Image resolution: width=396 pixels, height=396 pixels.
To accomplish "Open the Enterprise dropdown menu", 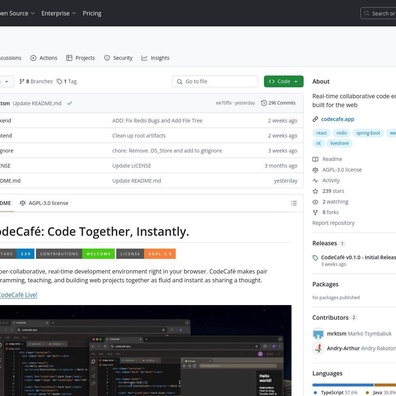I will 59,13.
